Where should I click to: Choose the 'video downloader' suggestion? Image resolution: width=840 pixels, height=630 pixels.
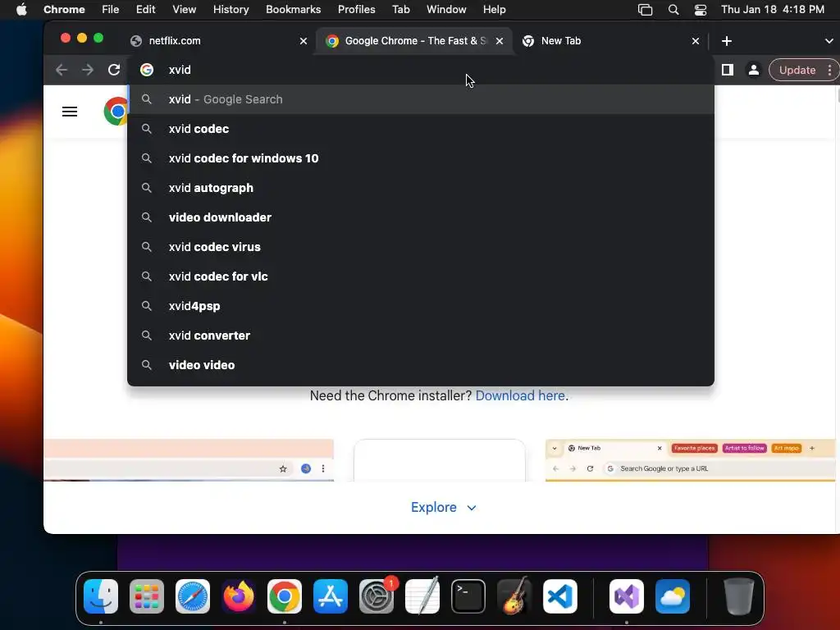pos(421,217)
